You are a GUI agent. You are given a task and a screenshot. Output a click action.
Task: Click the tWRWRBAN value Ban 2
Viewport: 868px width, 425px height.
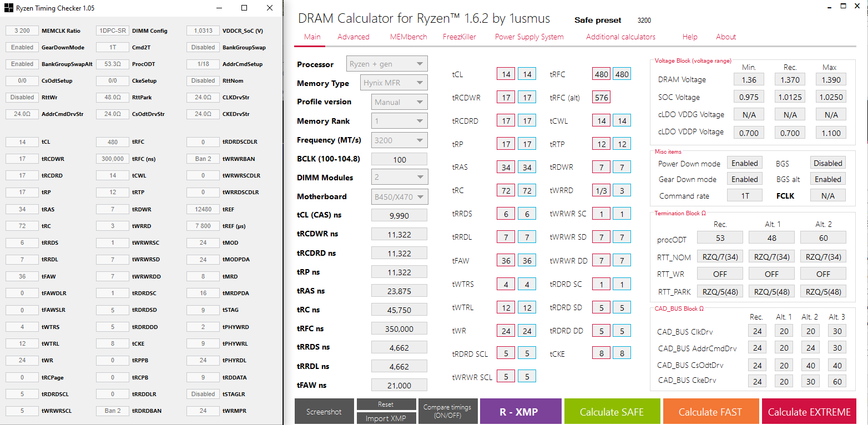coord(203,159)
